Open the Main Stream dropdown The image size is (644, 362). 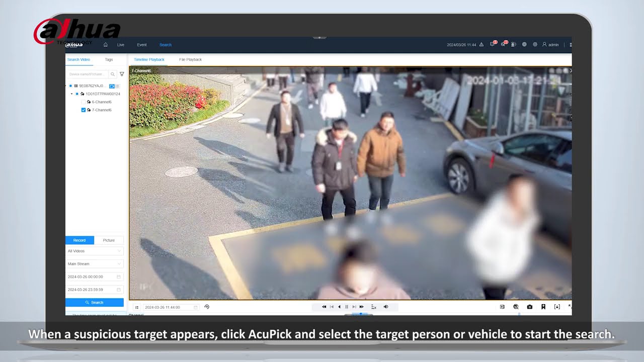(x=95, y=263)
